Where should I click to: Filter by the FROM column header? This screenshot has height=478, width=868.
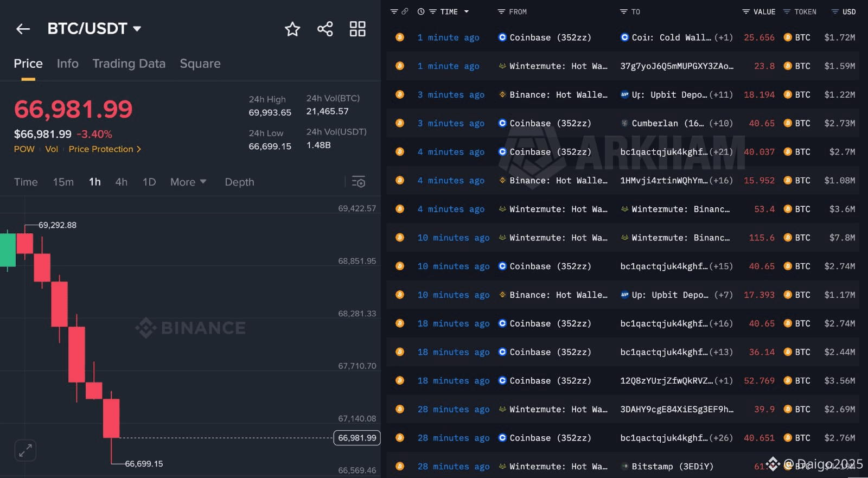512,11
